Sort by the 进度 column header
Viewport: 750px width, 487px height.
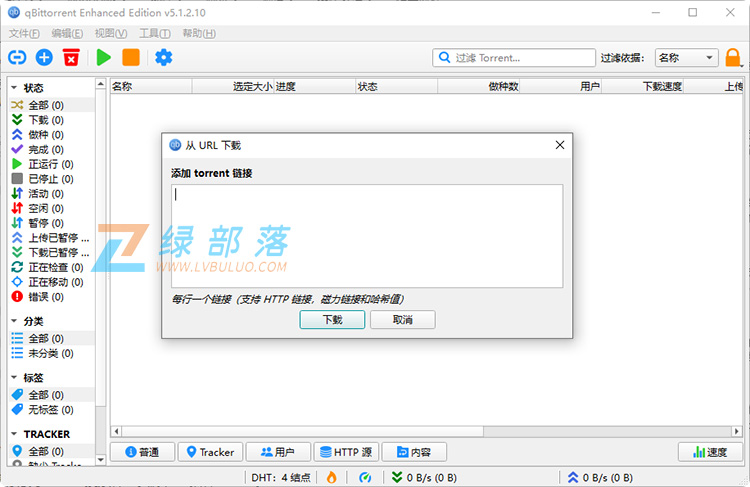(315, 87)
